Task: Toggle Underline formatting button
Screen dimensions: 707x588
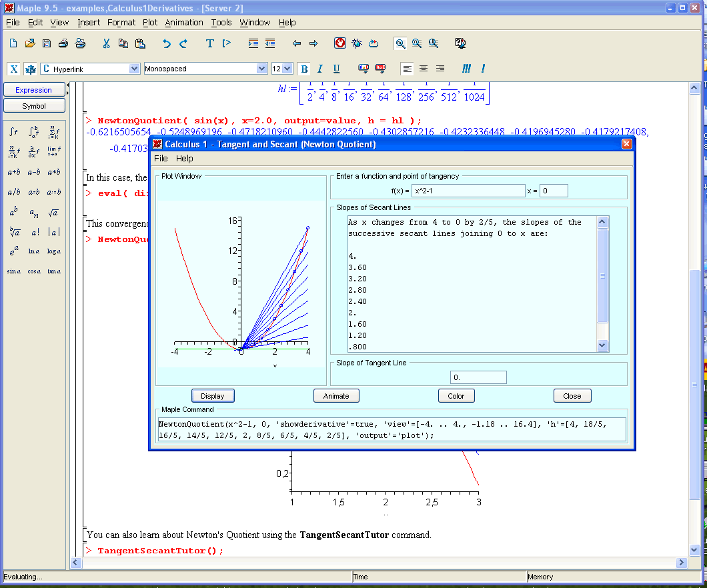Action: (336, 69)
